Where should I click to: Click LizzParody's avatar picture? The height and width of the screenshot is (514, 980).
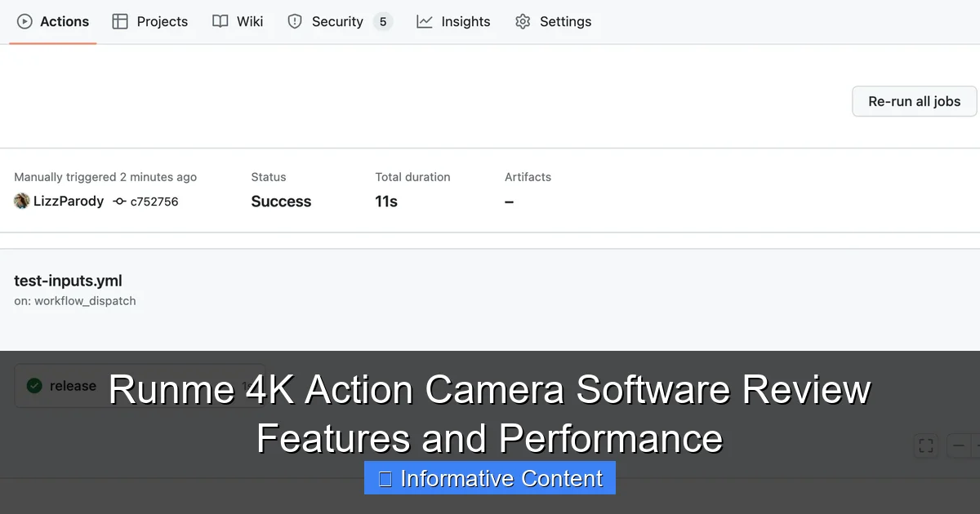click(21, 201)
